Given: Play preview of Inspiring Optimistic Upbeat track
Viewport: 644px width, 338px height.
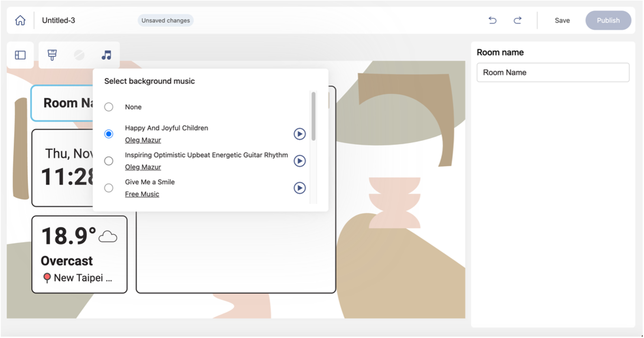Looking at the screenshot, I should [300, 161].
